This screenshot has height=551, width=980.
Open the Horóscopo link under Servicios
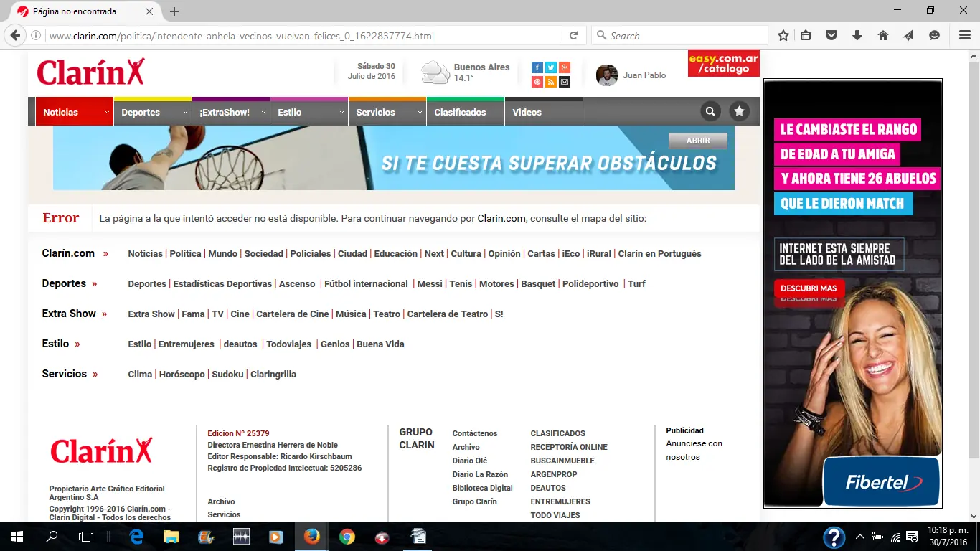tap(182, 374)
